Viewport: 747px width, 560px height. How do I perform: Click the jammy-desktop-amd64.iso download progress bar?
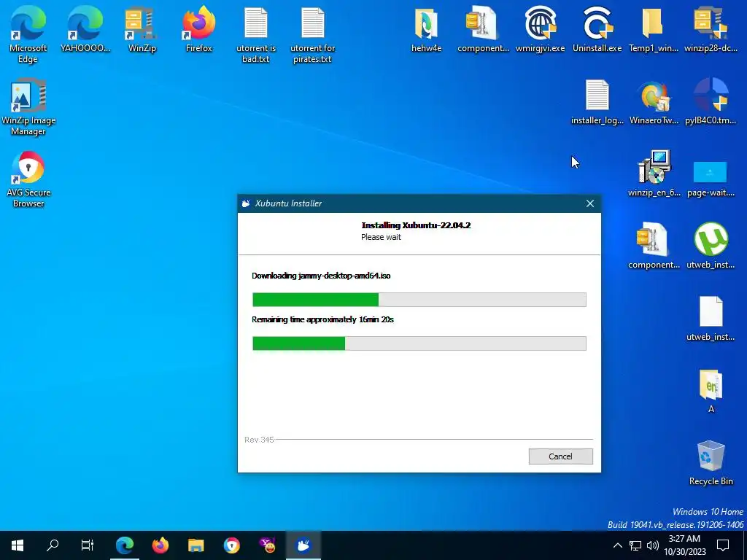click(419, 300)
